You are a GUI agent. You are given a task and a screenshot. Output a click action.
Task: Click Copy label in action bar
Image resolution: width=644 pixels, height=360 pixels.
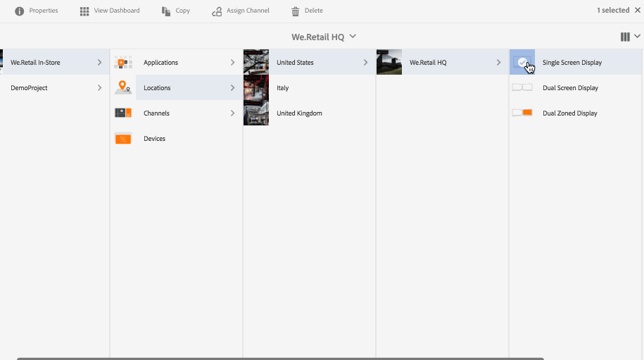click(183, 11)
